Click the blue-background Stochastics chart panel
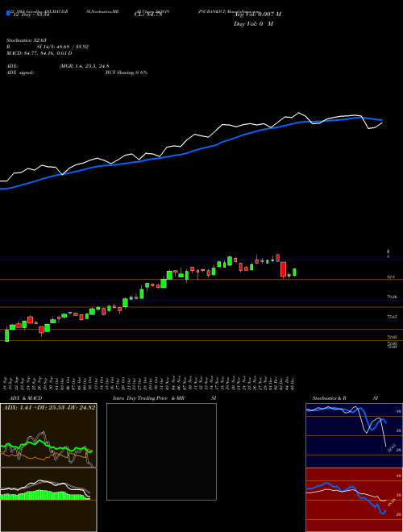The width and height of the screenshot is (403, 532). coord(354,435)
